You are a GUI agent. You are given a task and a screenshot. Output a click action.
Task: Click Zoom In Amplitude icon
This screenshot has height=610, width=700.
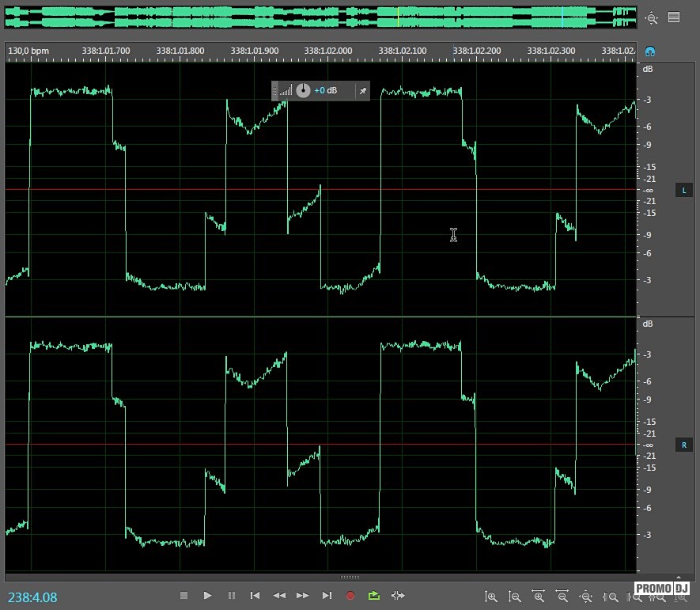point(491,597)
